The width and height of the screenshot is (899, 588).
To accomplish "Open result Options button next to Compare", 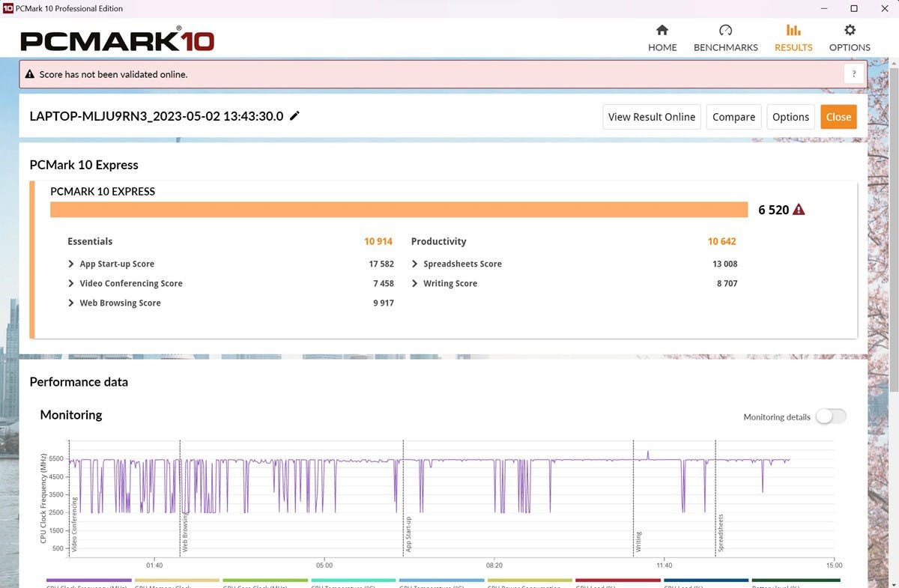I will [790, 117].
